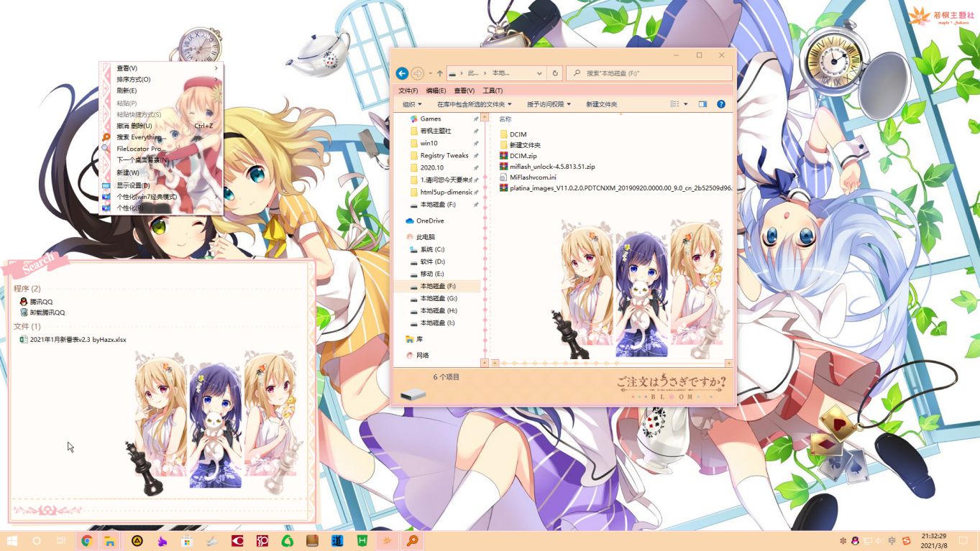Open Microsoft Store taskbar icon
The width and height of the screenshot is (980, 551).
coord(187,541)
